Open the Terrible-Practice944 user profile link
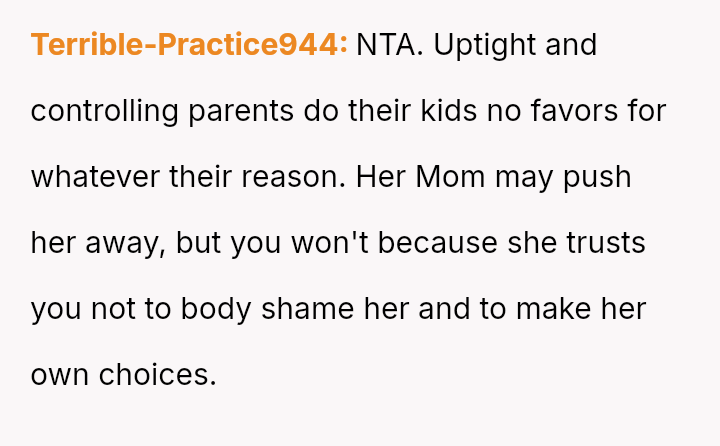Screen dimensions: 720x446 (x=189, y=45)
